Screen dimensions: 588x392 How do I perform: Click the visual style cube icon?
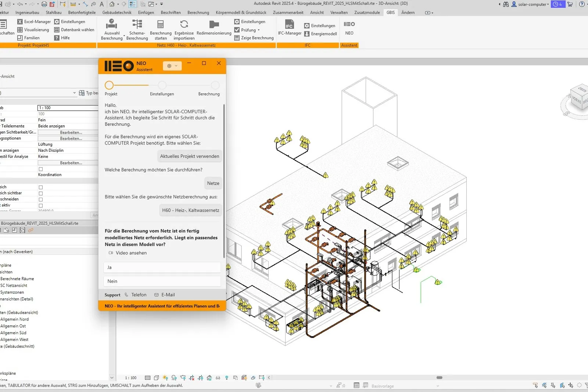[157, 378]
